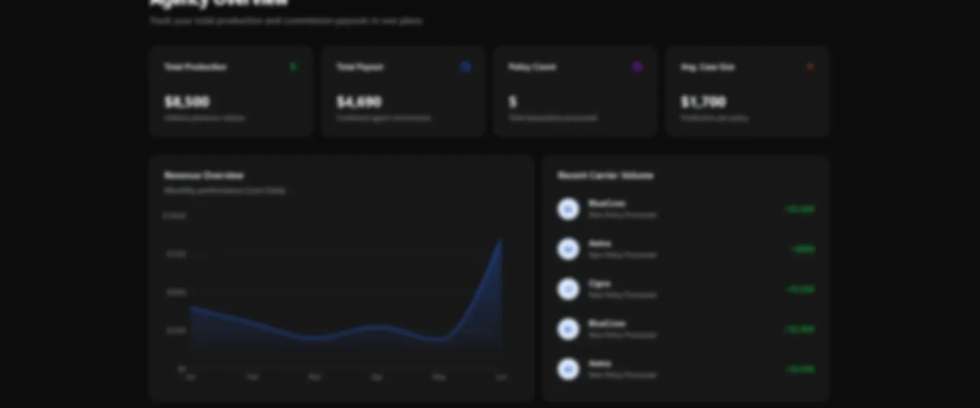Open the Total Production stat card
Image resolution: width=980 pixels, height=408 pixels.
click(x=231, y=91)
